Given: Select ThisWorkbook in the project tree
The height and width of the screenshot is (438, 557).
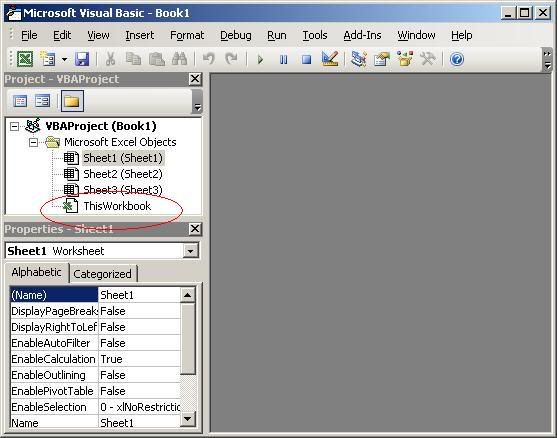Looking at the screenshot, I should click(117, 206).
